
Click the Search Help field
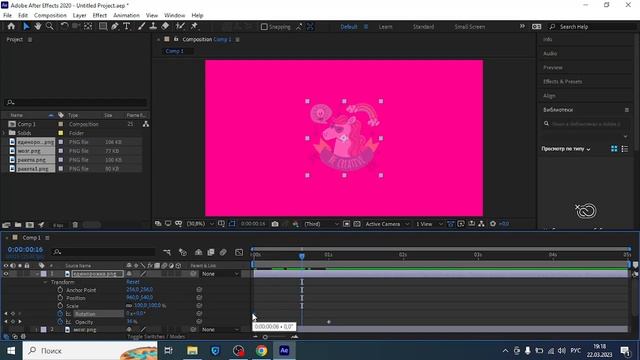point(593,27)
